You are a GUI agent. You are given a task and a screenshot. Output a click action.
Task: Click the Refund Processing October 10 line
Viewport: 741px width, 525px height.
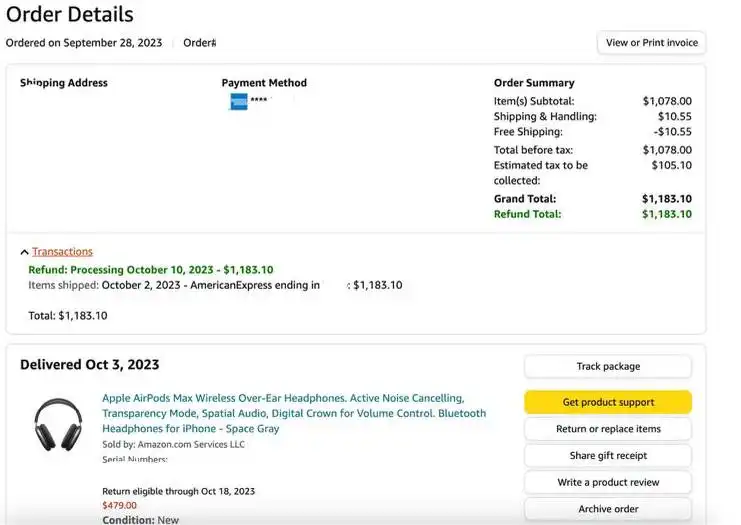(151, 270)
